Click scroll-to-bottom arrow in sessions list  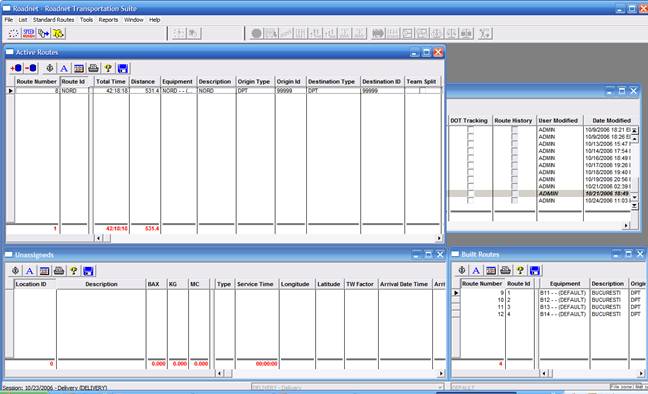(634, 205)
